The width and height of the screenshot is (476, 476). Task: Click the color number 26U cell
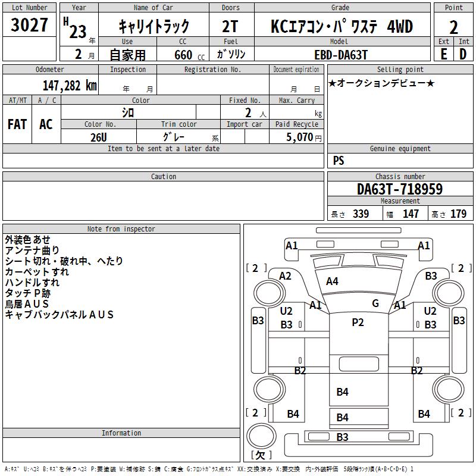pyautogui.click(x=99, y=137)
